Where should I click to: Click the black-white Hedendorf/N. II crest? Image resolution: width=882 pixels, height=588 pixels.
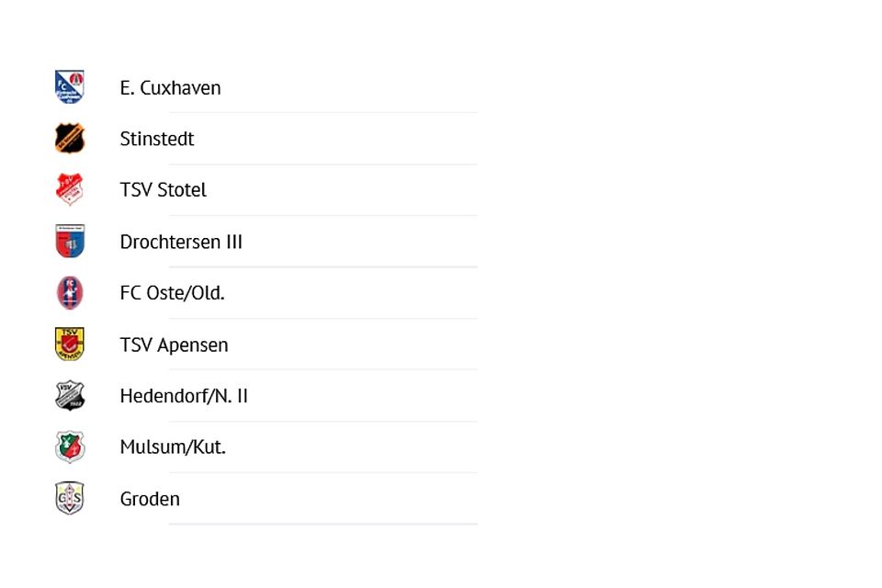tap(70, 396)
